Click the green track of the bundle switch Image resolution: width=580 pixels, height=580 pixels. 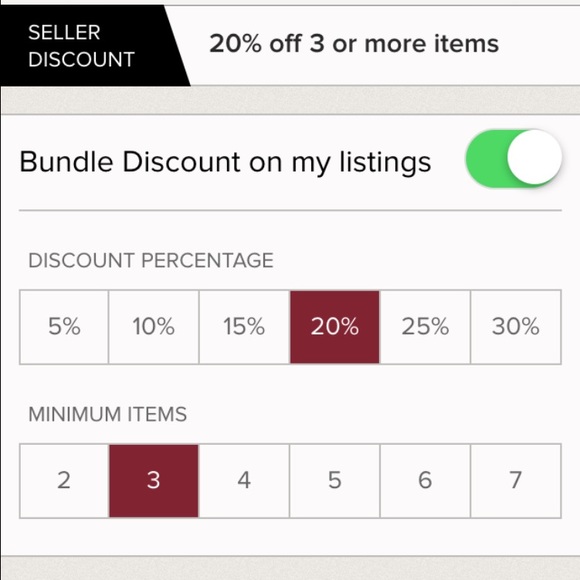[x=486, y=158]
